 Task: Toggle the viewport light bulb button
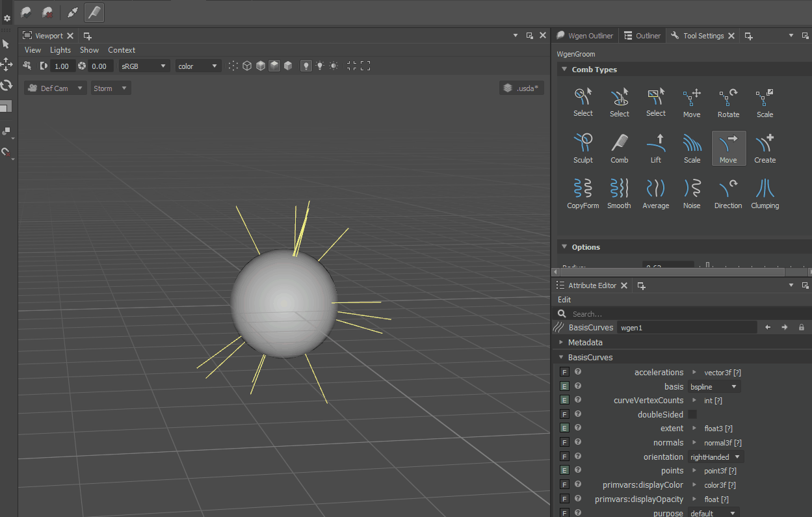coord(306,66)
